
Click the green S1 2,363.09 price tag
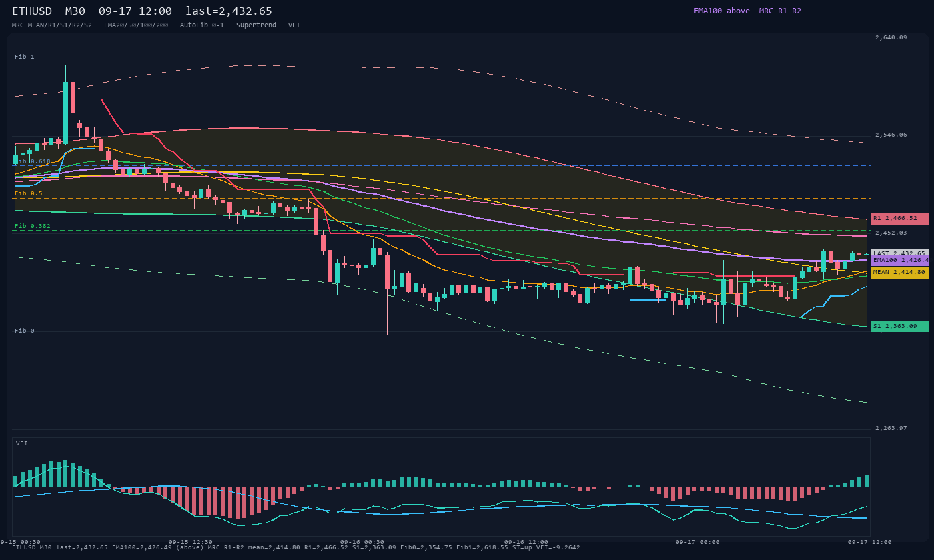coord(900,327)
